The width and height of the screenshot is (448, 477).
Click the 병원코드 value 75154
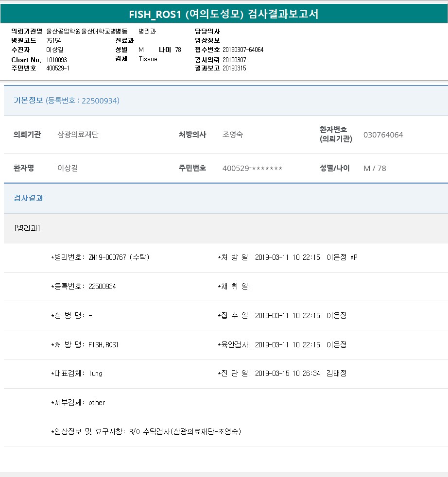pyautogui.click(x=53, y=40)
